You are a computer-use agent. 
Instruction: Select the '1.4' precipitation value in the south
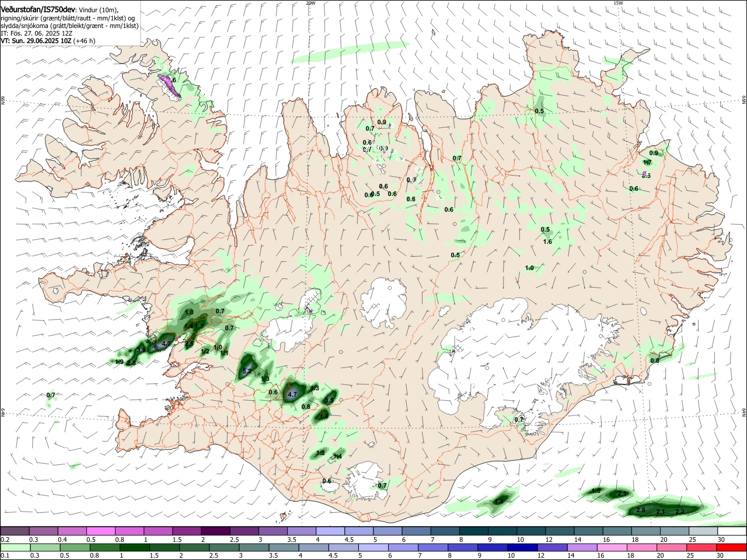[x=337, y=457]
